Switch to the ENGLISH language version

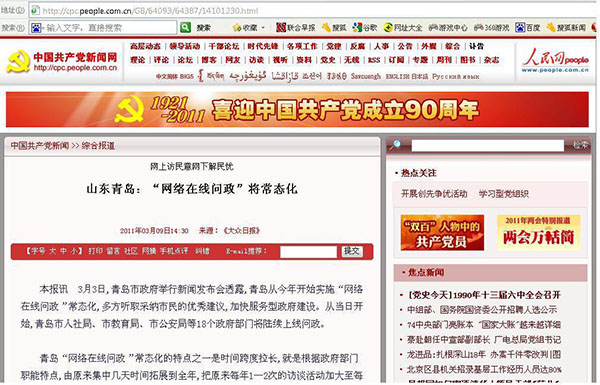point(398,77)
